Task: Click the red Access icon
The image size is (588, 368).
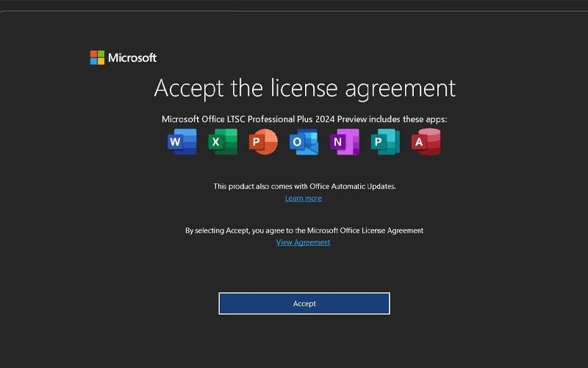Action: 426,141
